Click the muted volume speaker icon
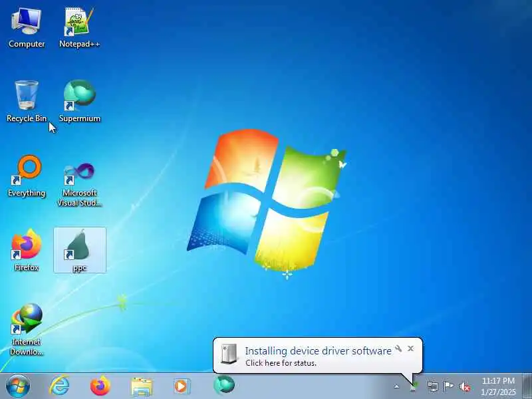Viewport: 532px width, 399px height. pyautogui.click(x=464, y=386)
